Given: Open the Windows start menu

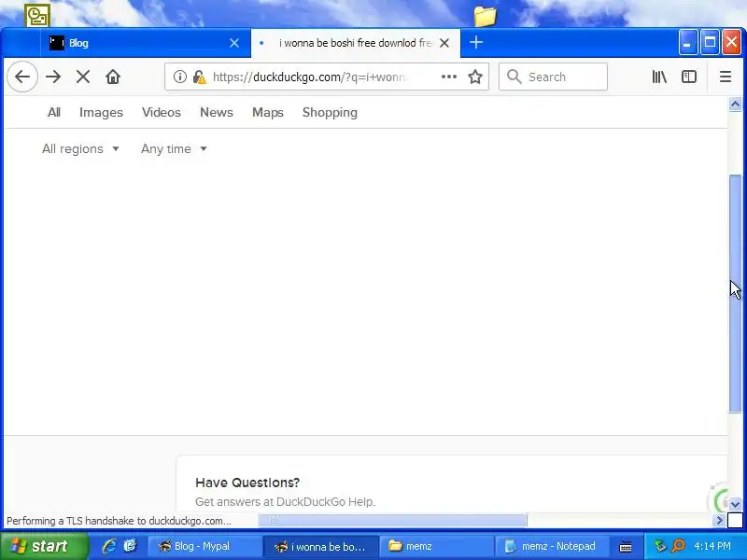Looking at the screenshot, I should 44,546.
